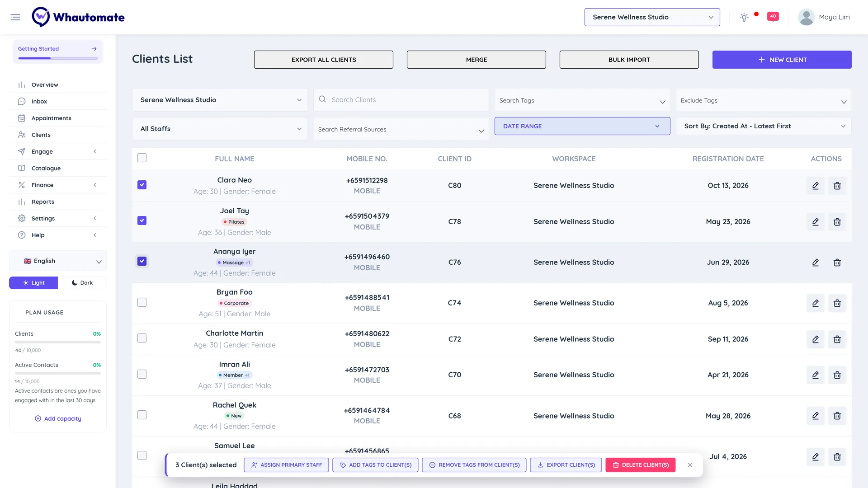This screenshot has width=868, height=488.
Task: Check Charlotte Martin's row checkbox
Action: click(x=142, y=338)
